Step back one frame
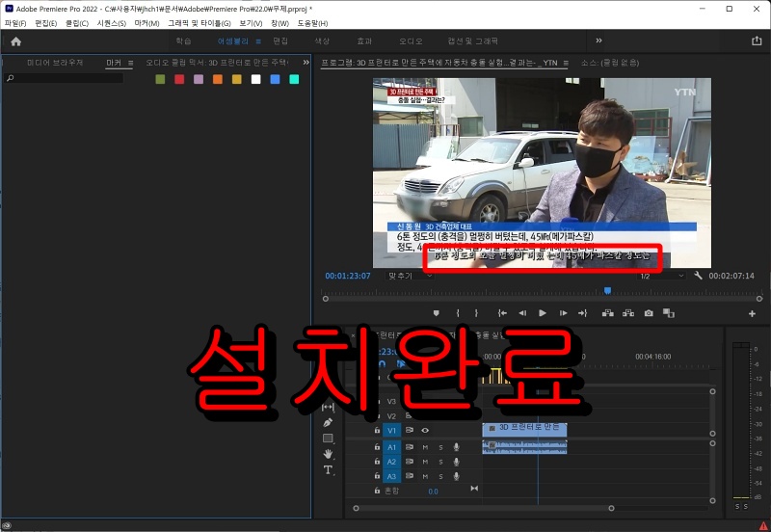 click(x=522, y=313)
